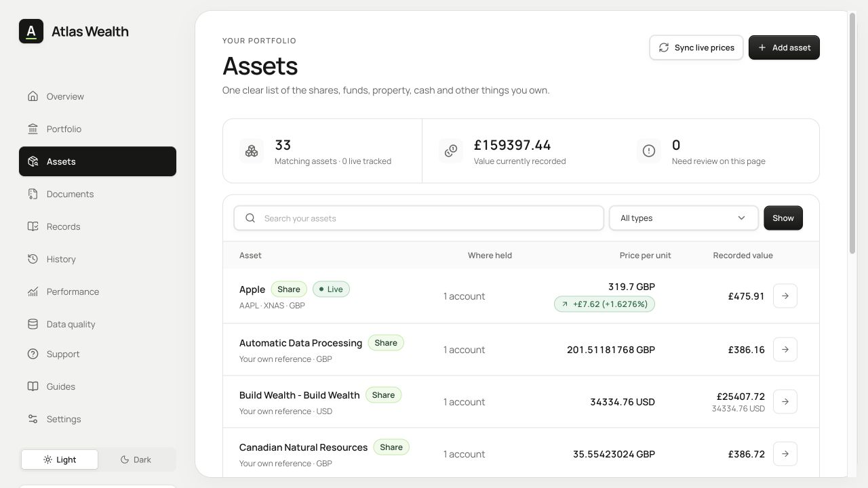Screen dimensions: 868x488
Task: Click the Where held column header
Action: click(490, 256)
